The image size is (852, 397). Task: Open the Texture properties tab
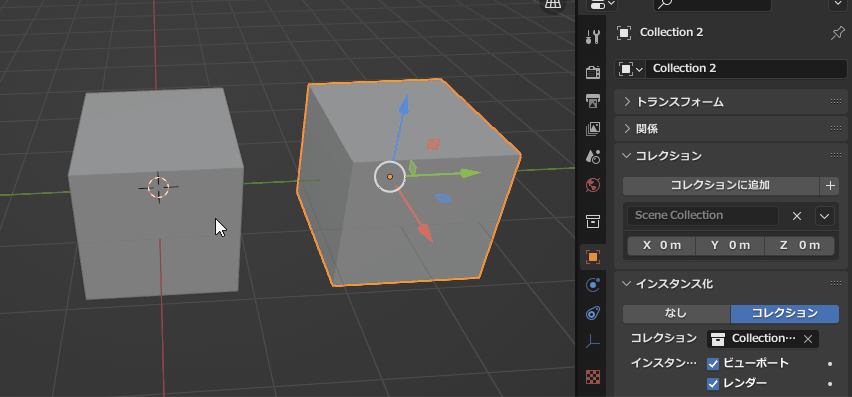pyautogui.click(x=592, y=376)
